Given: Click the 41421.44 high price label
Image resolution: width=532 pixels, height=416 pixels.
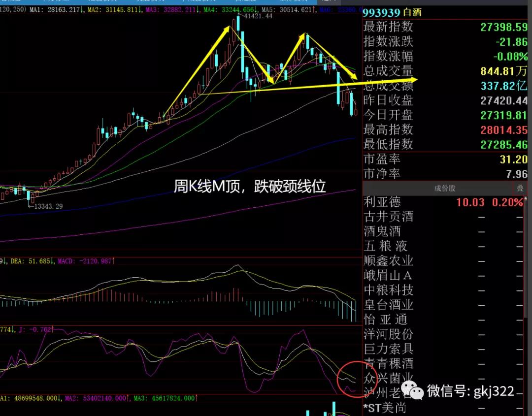Looking at the screenshot, I should pos(258,16).
